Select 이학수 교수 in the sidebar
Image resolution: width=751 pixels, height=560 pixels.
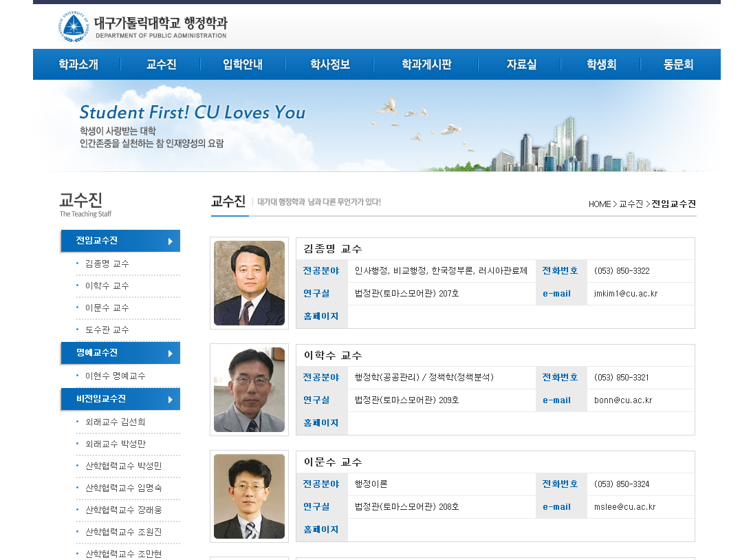[x=107, y=286]
